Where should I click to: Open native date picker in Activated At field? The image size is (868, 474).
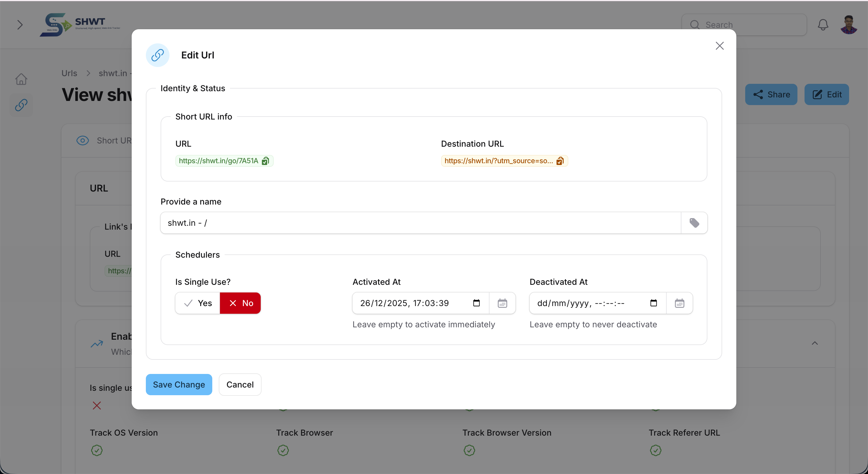(476, 303)
